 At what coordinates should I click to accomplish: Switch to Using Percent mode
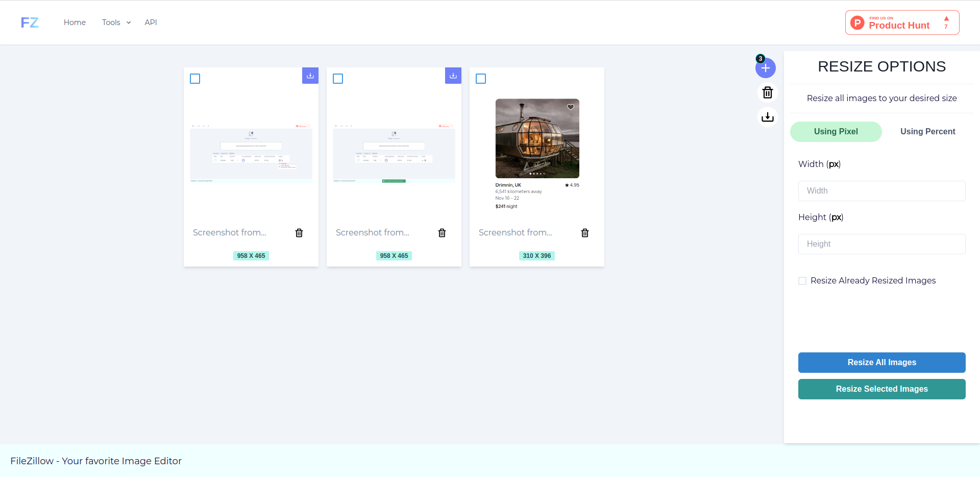(927, 131)
